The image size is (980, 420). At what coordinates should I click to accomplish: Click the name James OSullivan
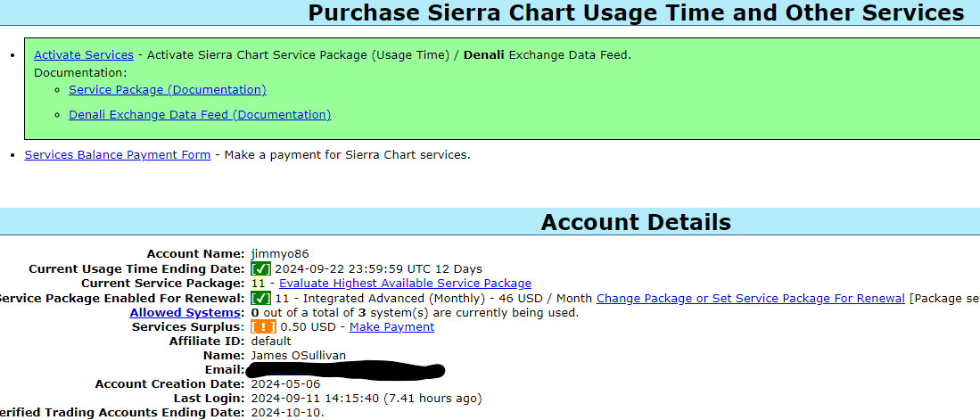301,356
